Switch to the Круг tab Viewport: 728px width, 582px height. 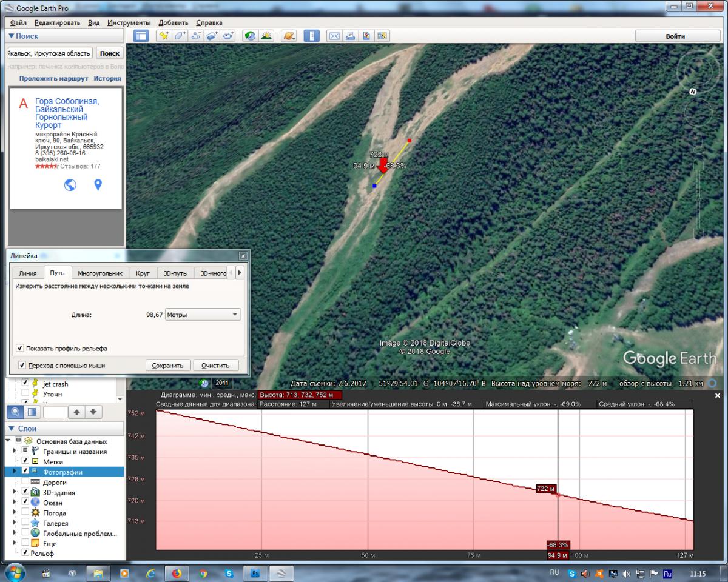click(143, 273)
